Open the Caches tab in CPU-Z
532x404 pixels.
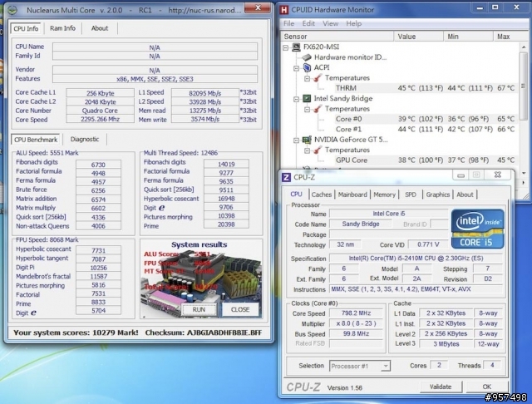tap(322, 195)
